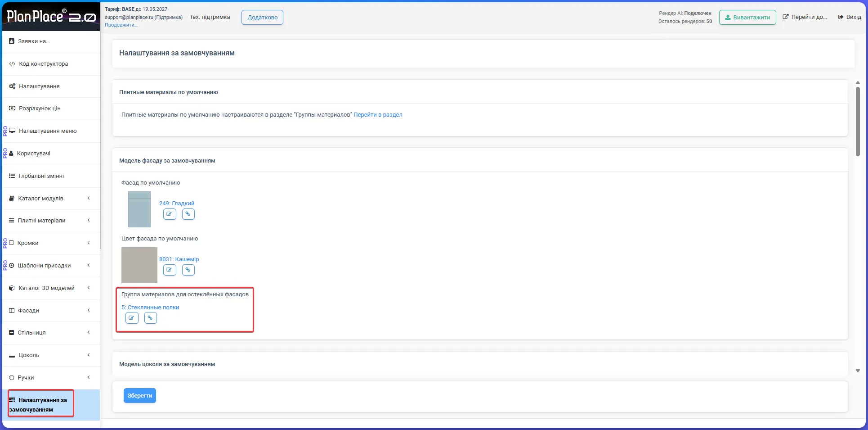The height and width of the screenshot is (430, 868).
Task: Click the Вивантажити button
Action: click(x=747, y=18)
